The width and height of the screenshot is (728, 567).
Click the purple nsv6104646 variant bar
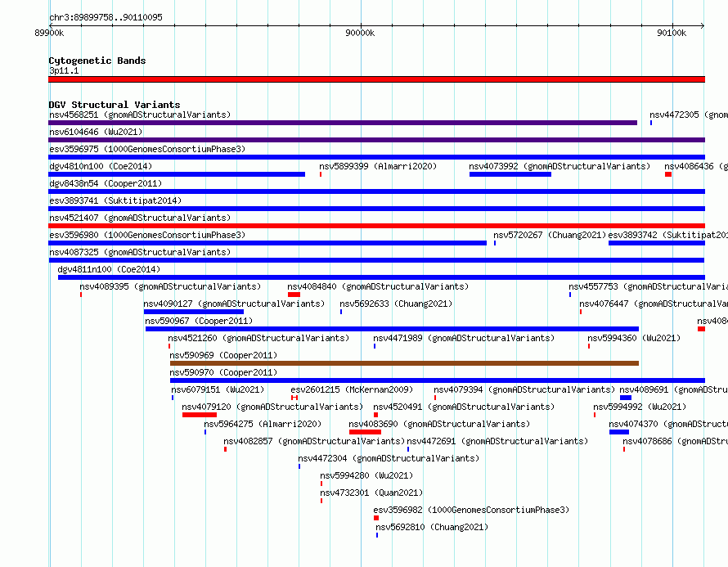[376, 140]
